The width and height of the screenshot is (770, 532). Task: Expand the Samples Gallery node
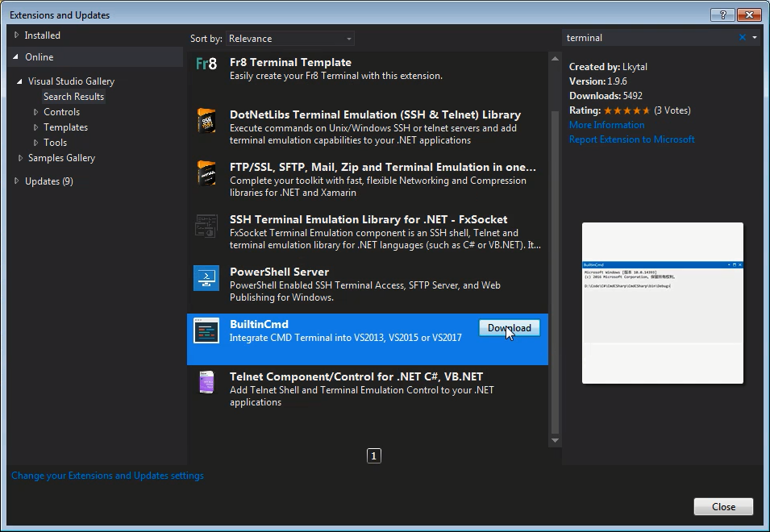pos(20,158)
